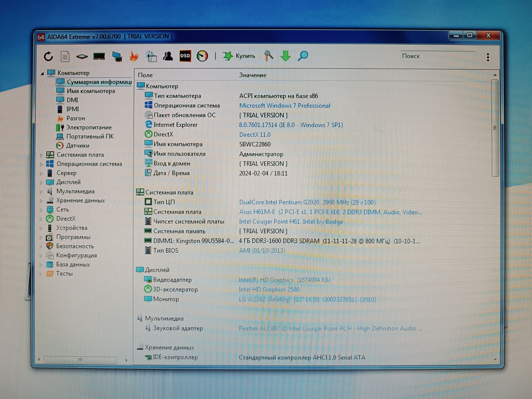Click the AIDA64 title bar icon
Image resolution: width=532 pixels, height=399 pixels.
tap(41, 37)
